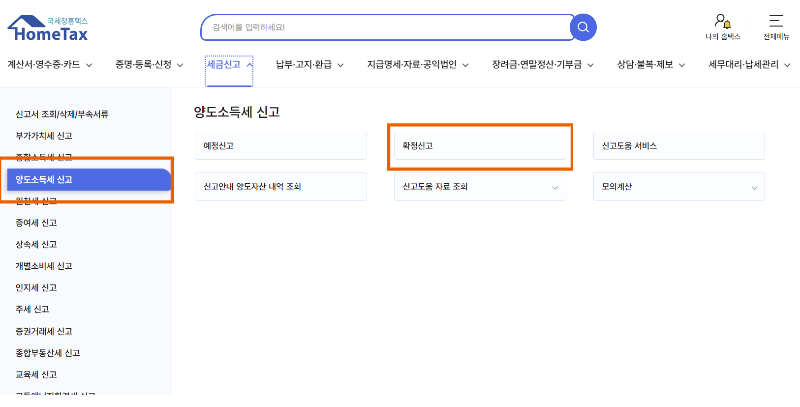Open 인지세 신고 in sidebar
Image resolution: width=800 pixels, height=407 pixels.
[36, 288]
